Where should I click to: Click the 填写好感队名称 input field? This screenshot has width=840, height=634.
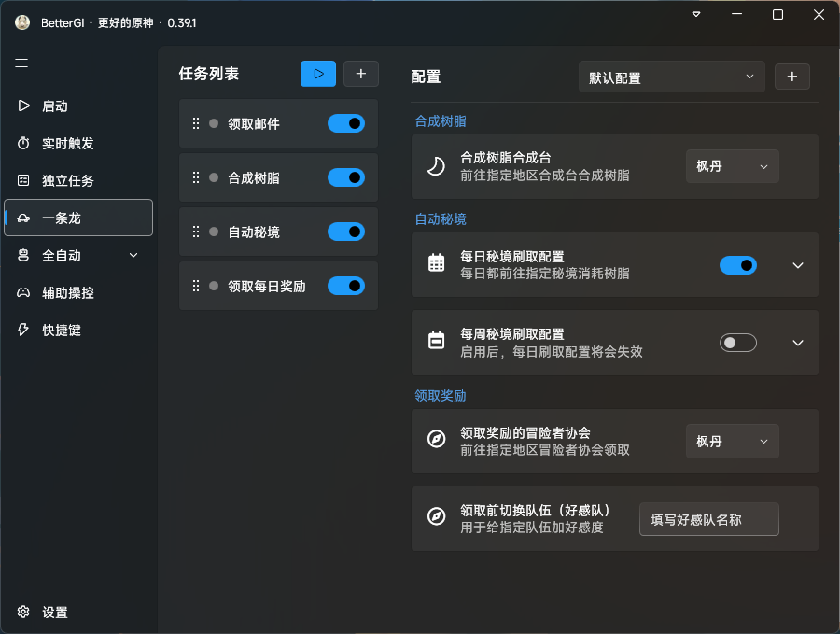708,520
